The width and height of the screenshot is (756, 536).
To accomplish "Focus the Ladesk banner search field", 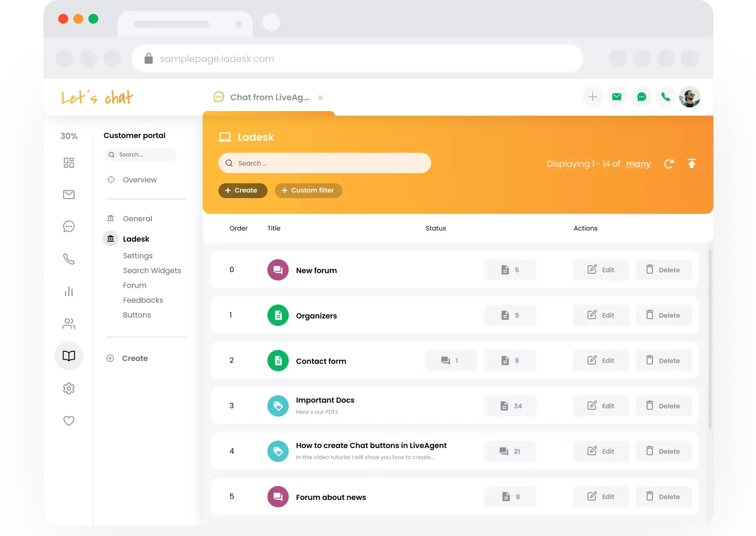I will [x=325, y=163].
